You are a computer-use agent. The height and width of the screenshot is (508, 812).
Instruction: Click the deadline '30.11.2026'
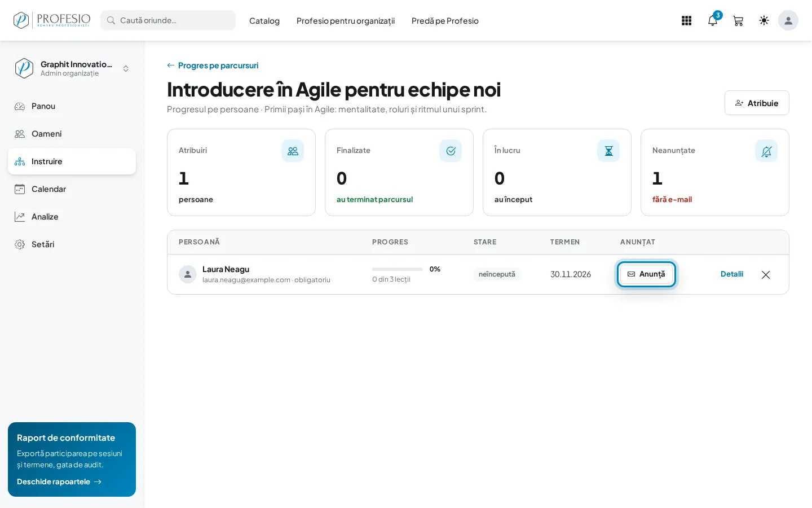[x=571, y=274]
